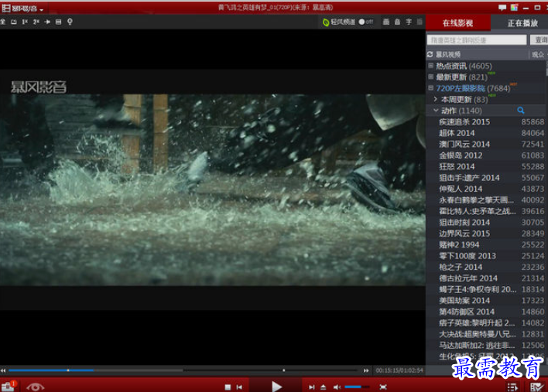
Task: Switch to the 在线影视 tab
Action: click(458, 23)
